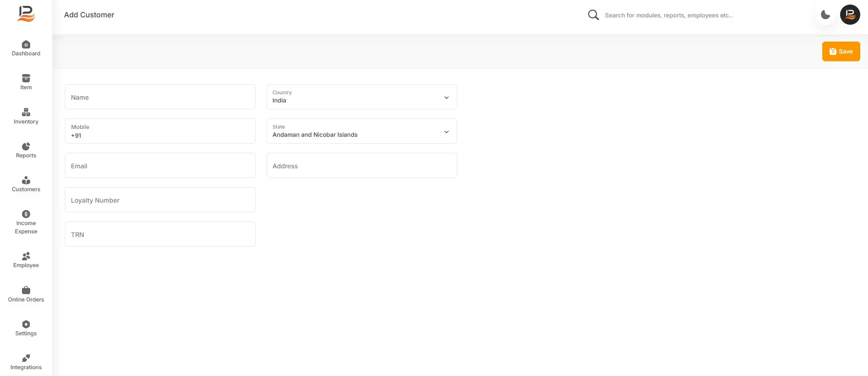Click into the Email field

(160, 165)
